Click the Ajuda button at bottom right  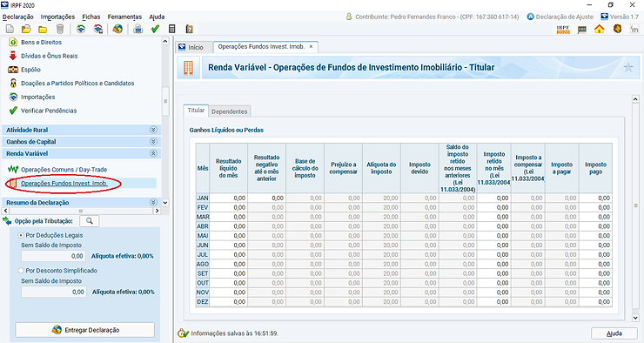[x=614, y=333]
